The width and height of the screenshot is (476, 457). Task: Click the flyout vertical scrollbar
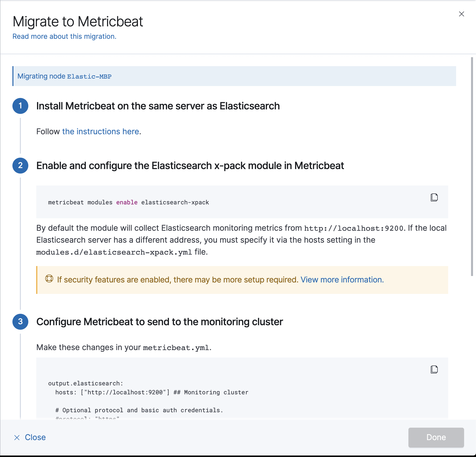[x=472, y=167]
